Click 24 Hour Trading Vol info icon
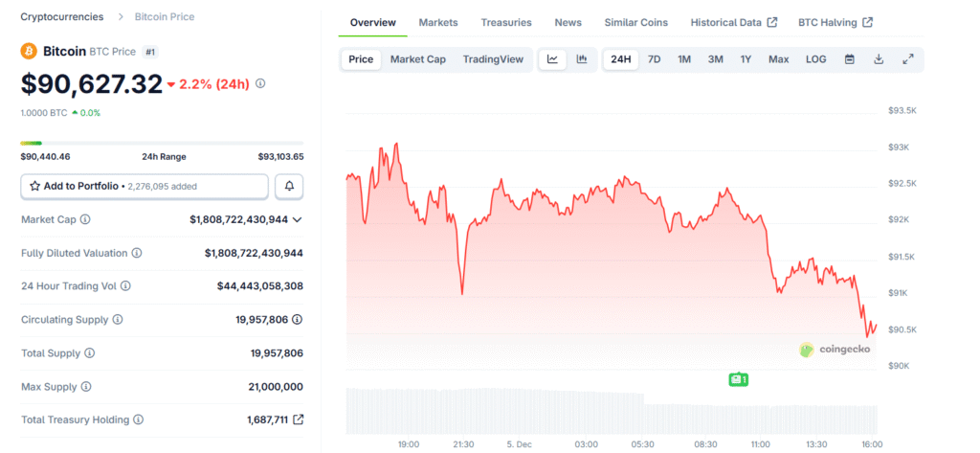The height and width of the screenshot is (453, 980). (125, 286)
